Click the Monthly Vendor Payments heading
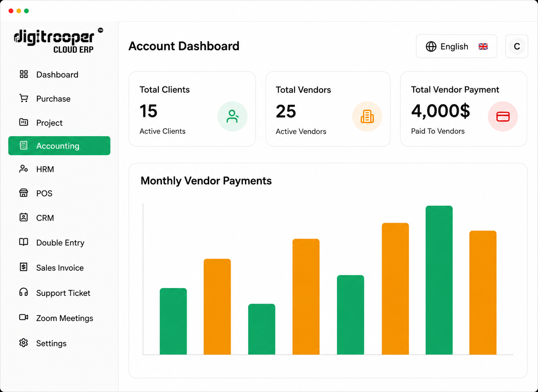The height and width of the screenshot is (392, 538). (206, 181)
